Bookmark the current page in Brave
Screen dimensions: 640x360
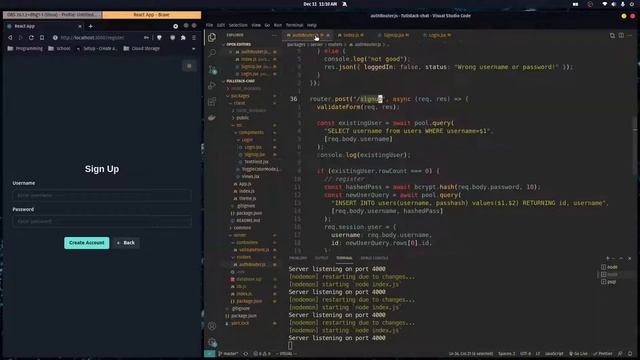pos(42,38)
